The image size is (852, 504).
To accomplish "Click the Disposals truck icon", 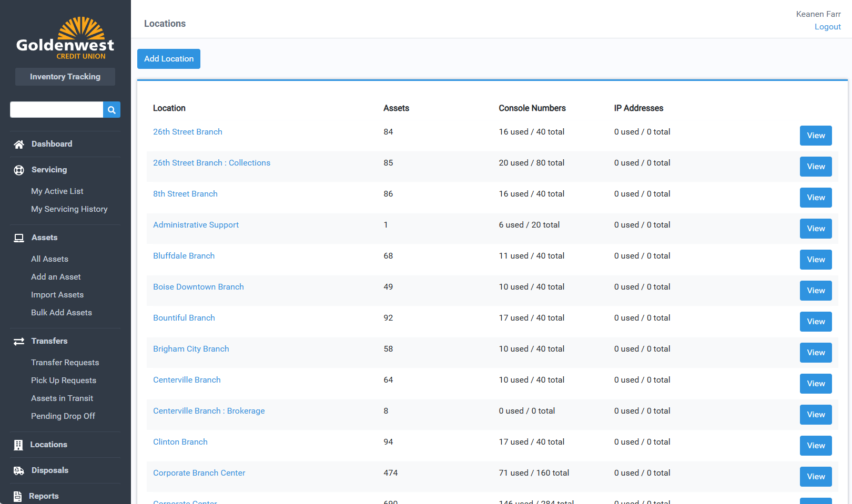I will point(19,471).
